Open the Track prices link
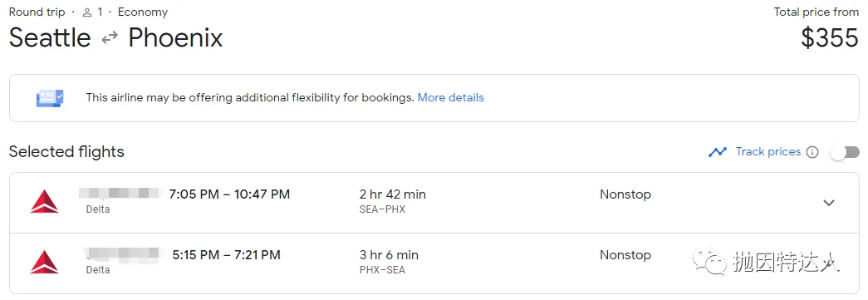The height and width of the screenshot is (300, 868). pyautogui.click(x=767, y=151)
